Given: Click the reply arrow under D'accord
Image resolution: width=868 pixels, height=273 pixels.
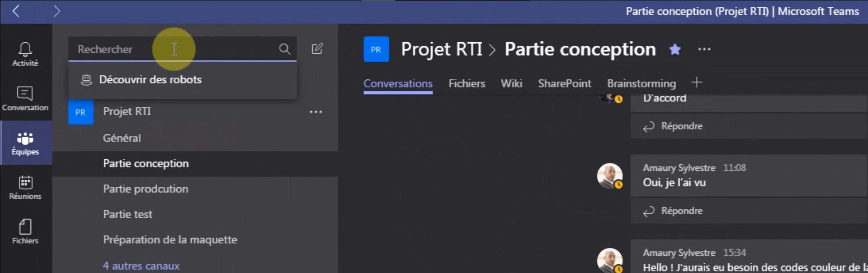Looking at the screenshot, I should click(649, 127).
